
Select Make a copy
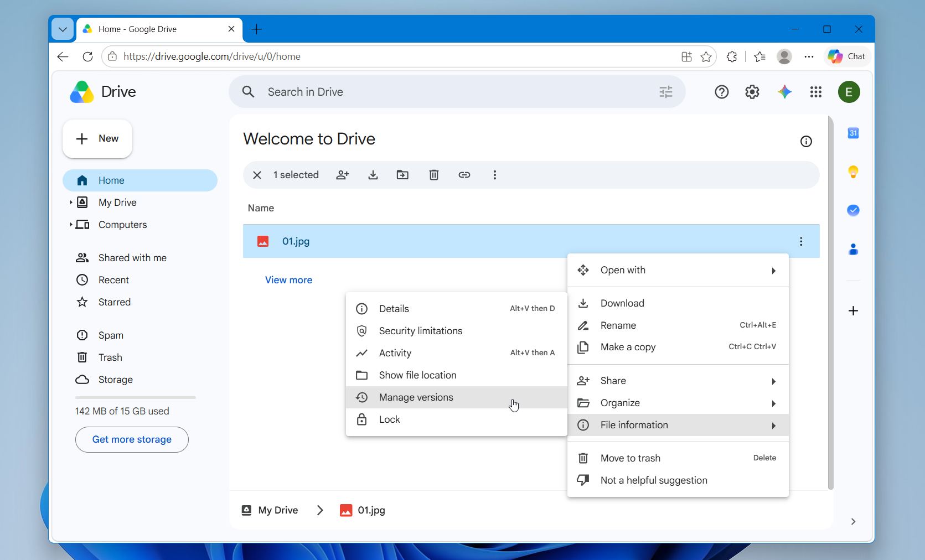(x=678, y=347)
